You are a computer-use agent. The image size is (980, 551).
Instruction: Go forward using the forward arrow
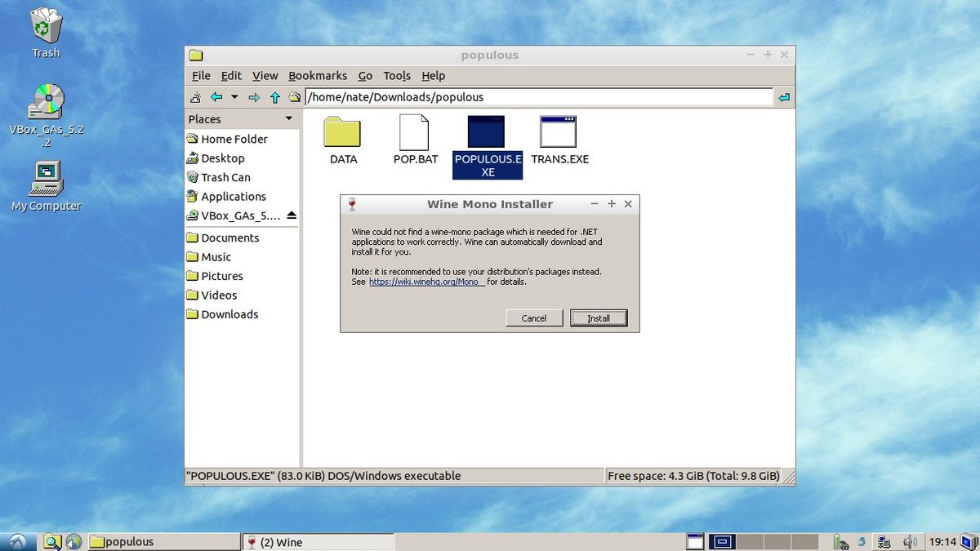(x=254, y=96)
